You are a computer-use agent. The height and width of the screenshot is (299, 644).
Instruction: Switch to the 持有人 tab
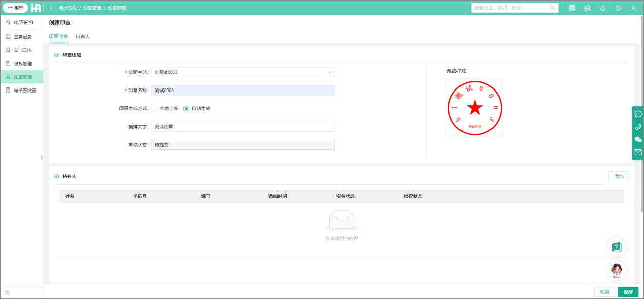coord(83,37)
